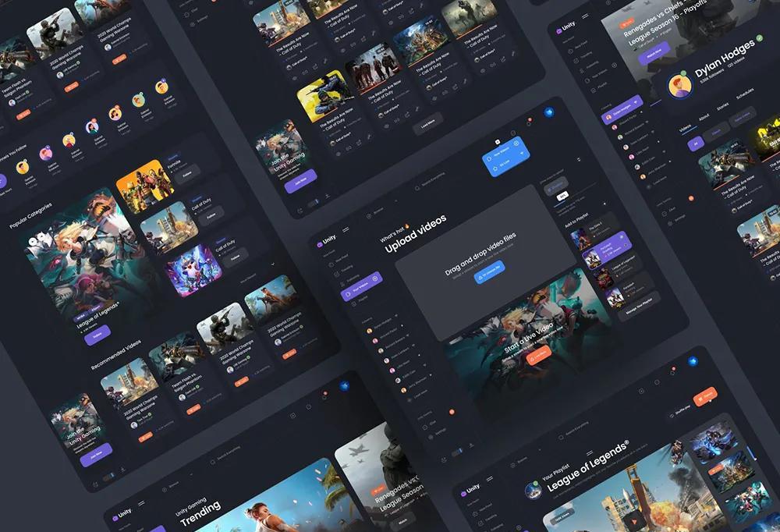This screenshot has width=780, height=532.
Task: Open Settings in Upload videos sidebar
Action: 437,433
